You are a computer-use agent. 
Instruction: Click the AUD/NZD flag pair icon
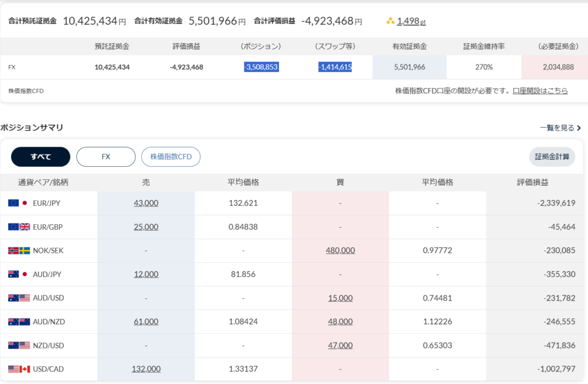click(x=19, y=321)
